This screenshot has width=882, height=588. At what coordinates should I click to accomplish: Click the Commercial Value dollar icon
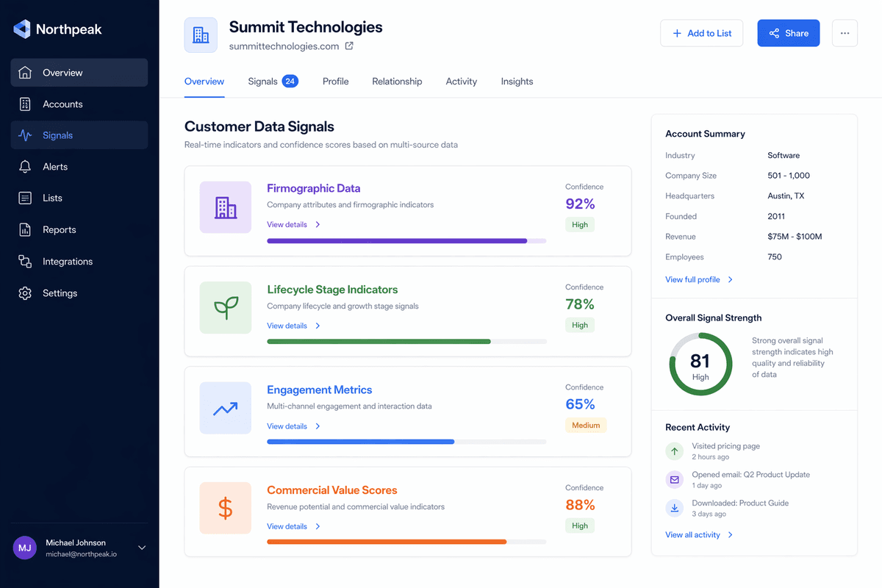pos(226,508)
